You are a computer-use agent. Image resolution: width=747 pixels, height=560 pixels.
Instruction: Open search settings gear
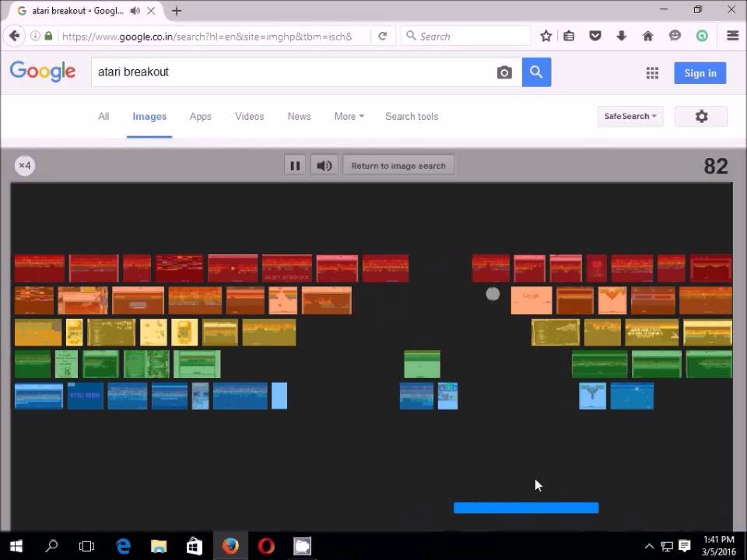coord(701,116)
